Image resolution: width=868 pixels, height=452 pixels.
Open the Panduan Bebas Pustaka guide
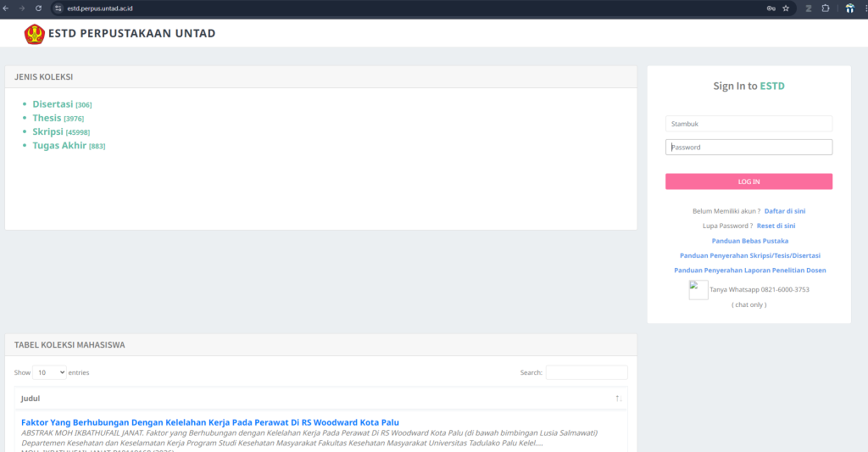749,241
